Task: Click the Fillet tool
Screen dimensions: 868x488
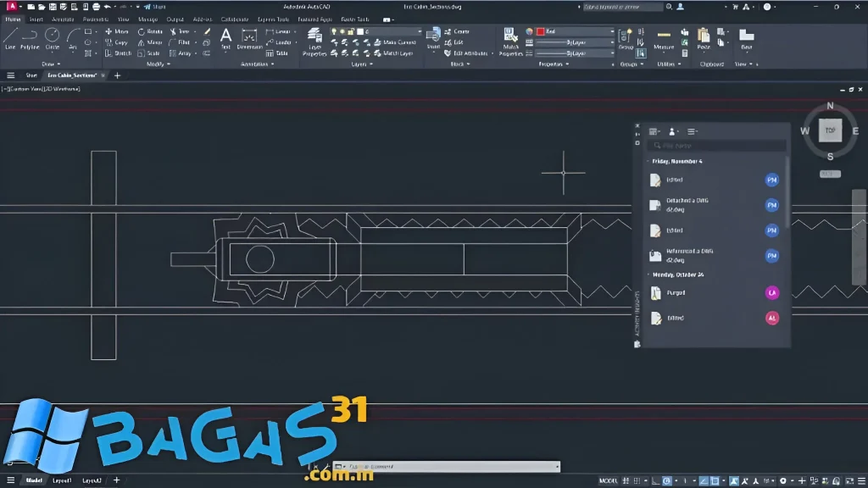Action: [180, 42]
